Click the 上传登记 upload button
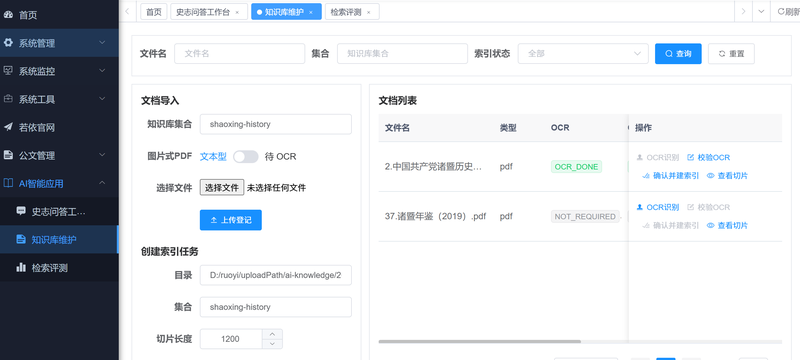This screenshot has height=360, width=800. click(x=231, y=220)
